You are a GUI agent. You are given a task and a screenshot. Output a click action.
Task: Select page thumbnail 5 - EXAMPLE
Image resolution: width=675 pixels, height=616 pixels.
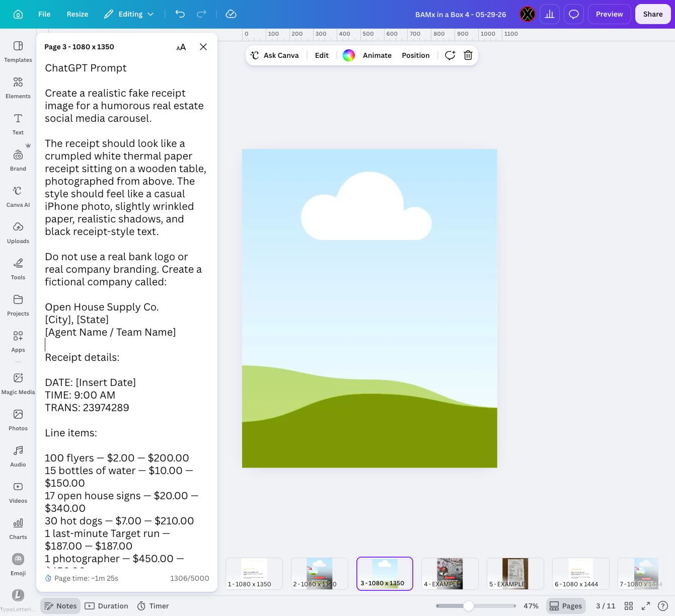515,573
